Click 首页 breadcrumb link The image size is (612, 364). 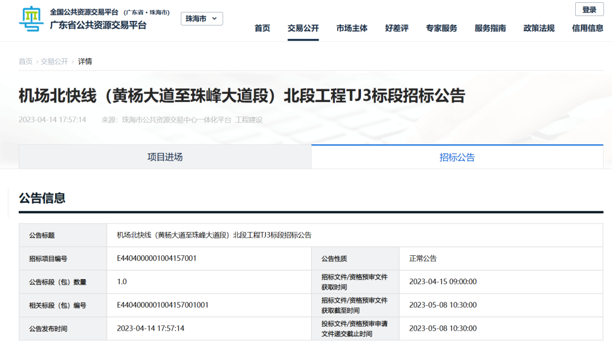click(25, 61)
